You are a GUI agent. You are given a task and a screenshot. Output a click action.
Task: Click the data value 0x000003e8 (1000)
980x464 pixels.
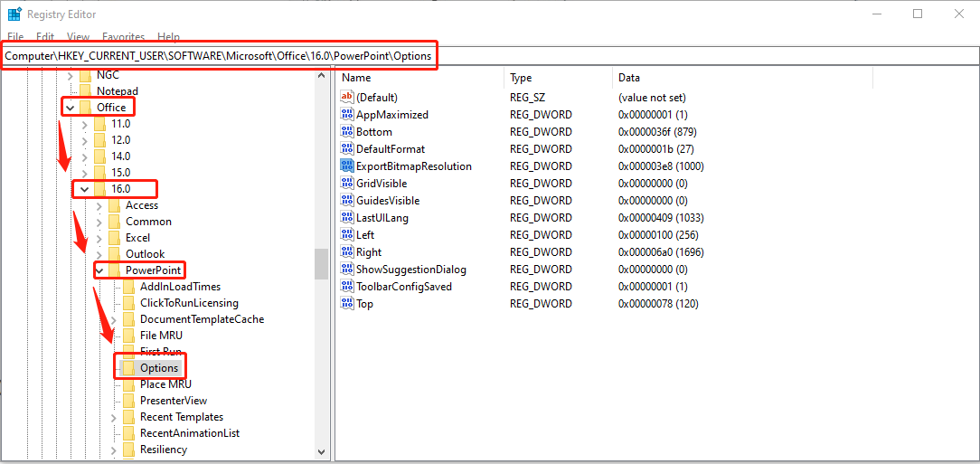click(662, 166)
